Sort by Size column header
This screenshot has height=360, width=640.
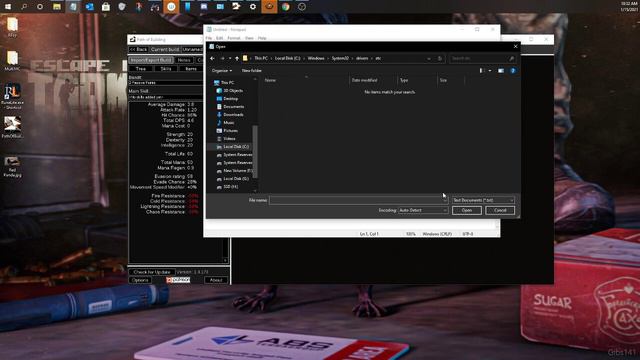[443, 80]
